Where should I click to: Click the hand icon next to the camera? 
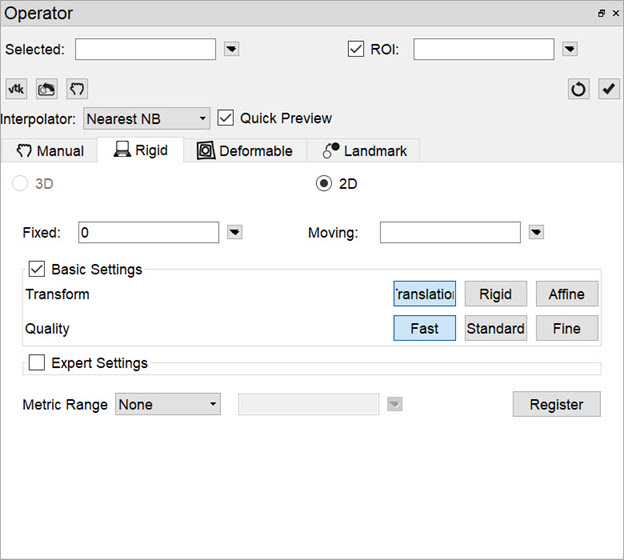pyautogui.click(x=77, y=89)
